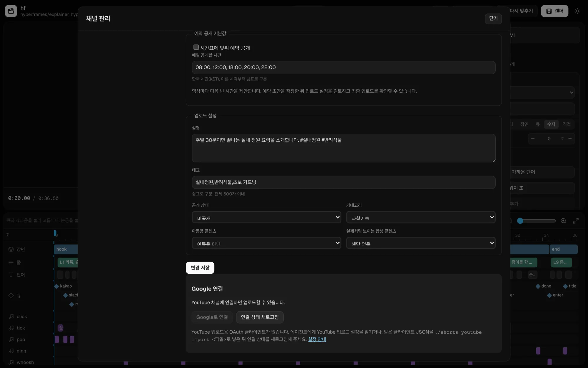The width and height of the screenshot is (588, 368).
Task: Click the 태그 tags input field
Action: tap(343, 182)
